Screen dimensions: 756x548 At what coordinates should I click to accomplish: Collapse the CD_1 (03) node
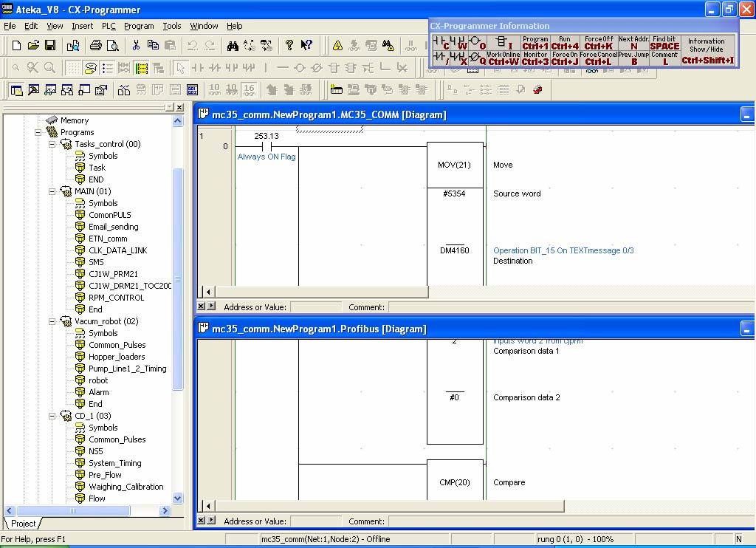click(52, 416)
